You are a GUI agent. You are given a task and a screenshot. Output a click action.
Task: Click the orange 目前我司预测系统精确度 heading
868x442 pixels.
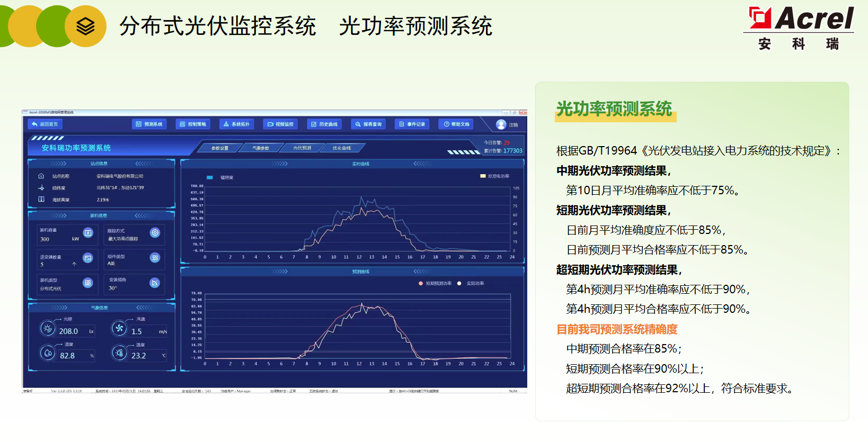point(617,329)
